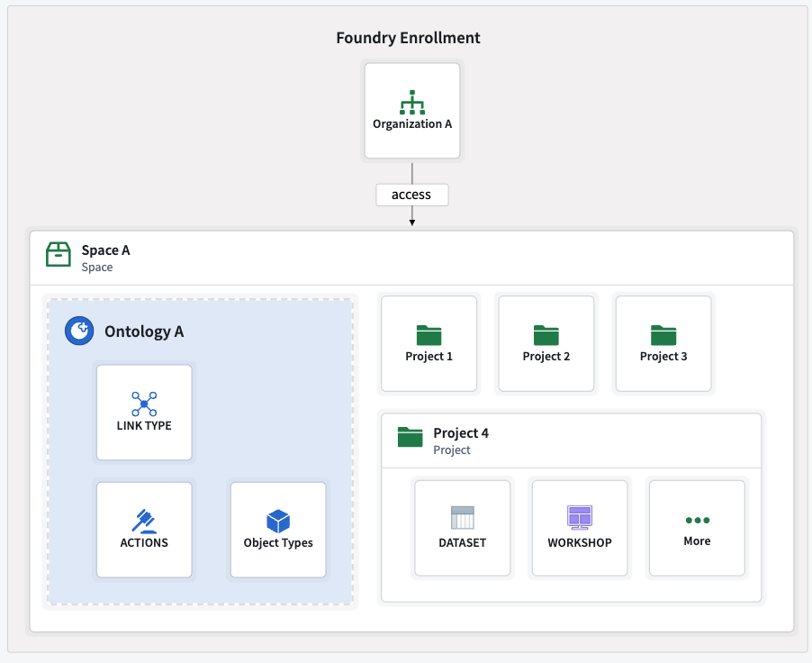Select the Object Types cube icon
This screenshot has height=663, width=812.
pos(278,521)
